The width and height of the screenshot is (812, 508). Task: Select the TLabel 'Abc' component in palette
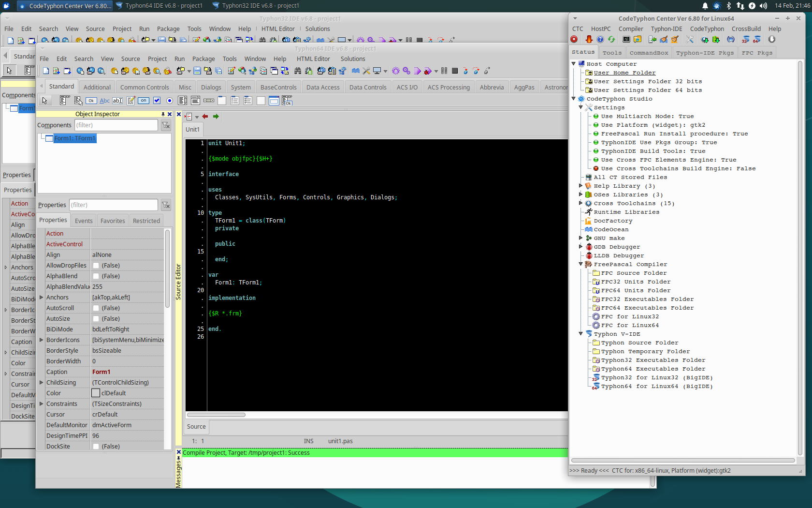click(104, 101)
